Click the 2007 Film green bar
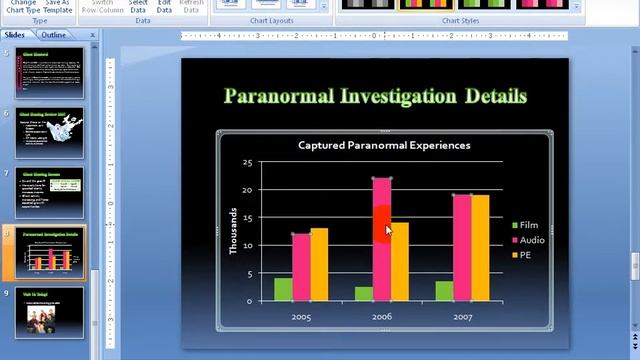The height and width of the screenshot is (360, 640). 444,291
